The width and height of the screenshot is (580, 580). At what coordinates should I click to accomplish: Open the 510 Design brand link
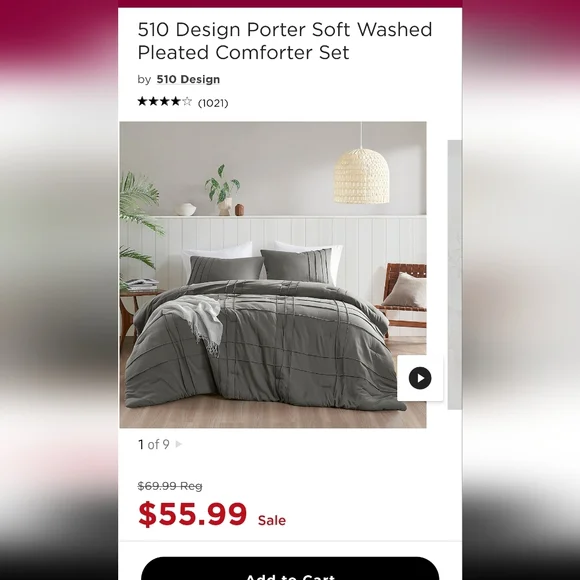pyautogui.click(x=188, y=80)
